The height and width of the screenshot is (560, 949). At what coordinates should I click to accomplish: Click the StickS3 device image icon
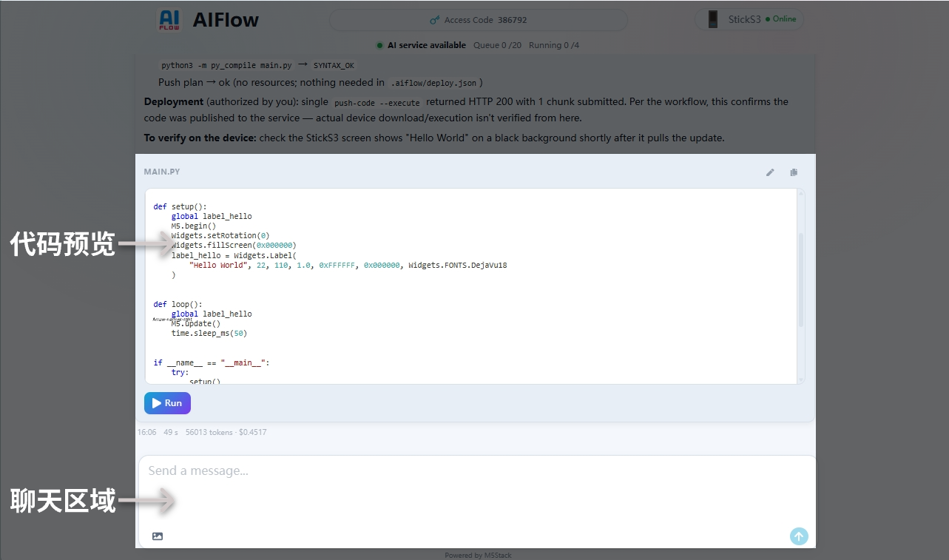point(713,19)
